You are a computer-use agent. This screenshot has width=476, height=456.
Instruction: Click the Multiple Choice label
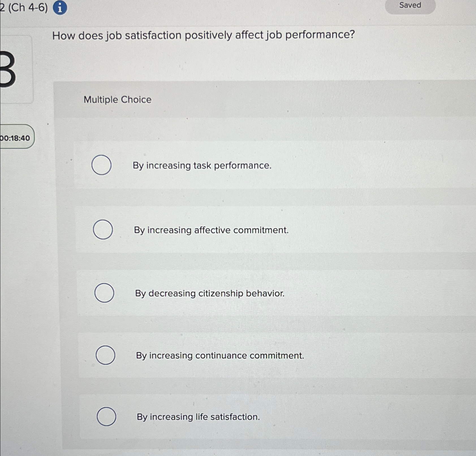coord(117,100)
